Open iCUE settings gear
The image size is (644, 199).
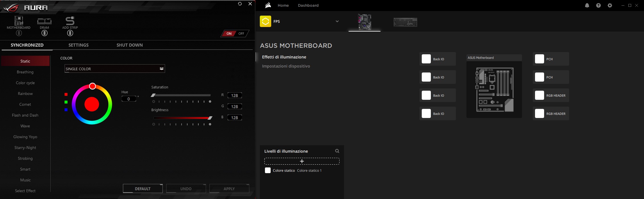click(x=610, y=5)
